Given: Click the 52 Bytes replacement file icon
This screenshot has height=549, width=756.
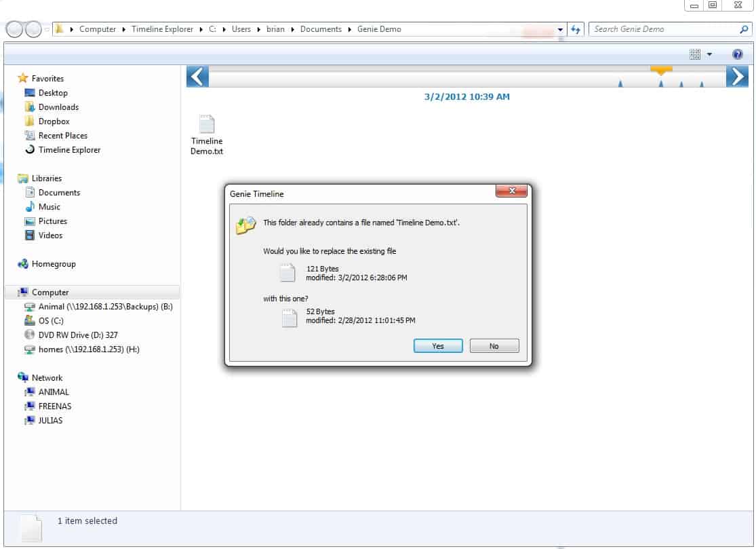Looking at the screenshot, I should pos(290,318).
